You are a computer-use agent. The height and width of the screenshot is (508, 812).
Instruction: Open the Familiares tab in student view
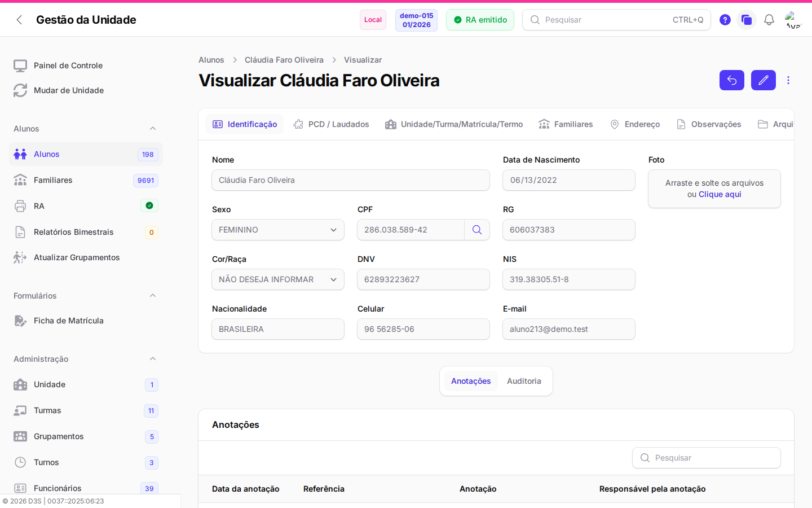[566, 124]
